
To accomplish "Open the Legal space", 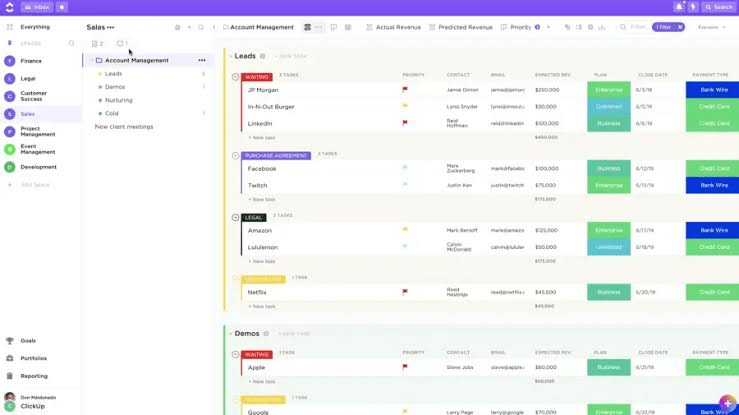I will [x=28, y=79].
